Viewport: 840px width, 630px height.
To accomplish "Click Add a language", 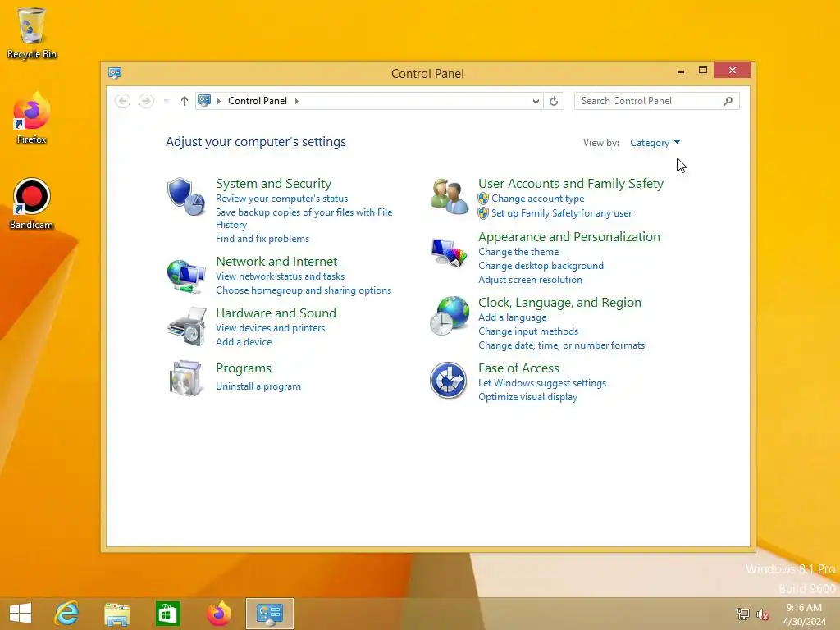I will point(512,317).
